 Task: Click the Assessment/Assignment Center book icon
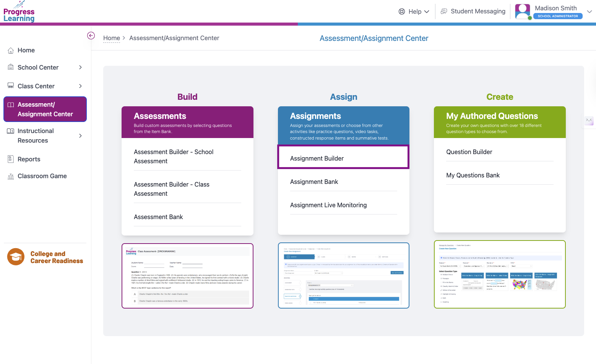pos(11,105)
